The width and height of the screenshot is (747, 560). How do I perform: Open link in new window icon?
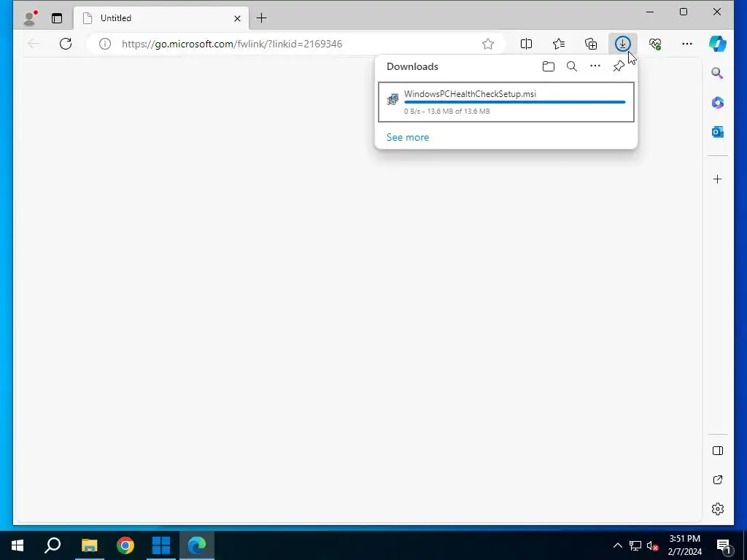718,480
